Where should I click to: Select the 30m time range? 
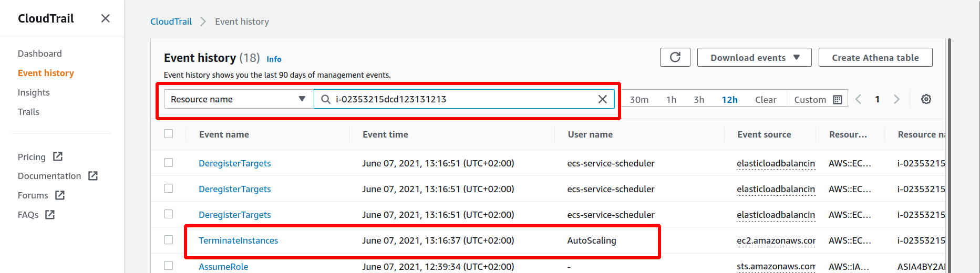[x=639, y=100]
